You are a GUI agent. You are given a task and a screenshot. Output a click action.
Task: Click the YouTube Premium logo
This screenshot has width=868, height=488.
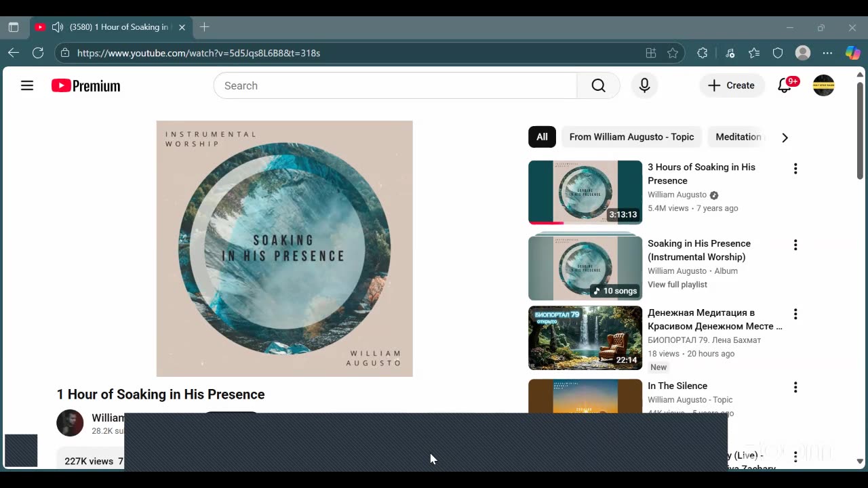tap(86, 85)
